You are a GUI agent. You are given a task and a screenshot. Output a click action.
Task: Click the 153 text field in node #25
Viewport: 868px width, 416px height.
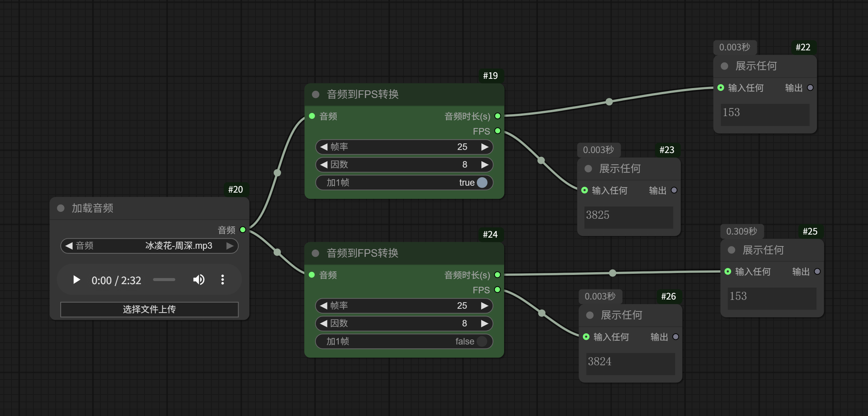coord(772,298)
